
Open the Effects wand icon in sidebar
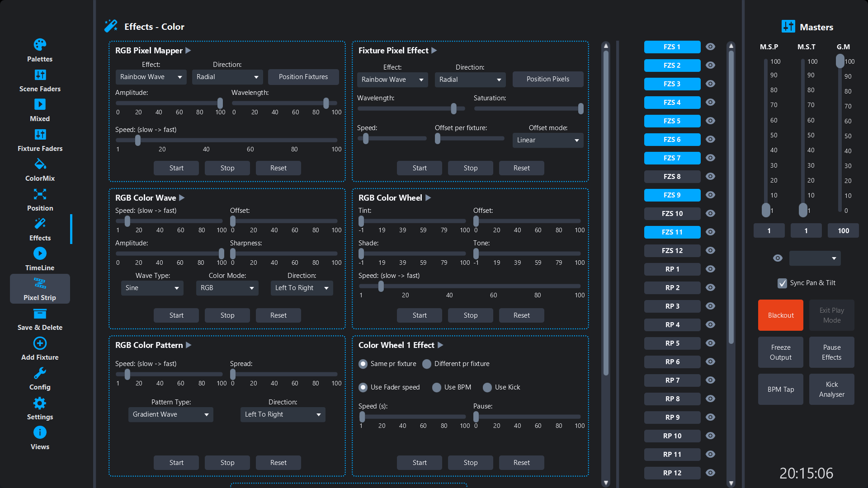(x=40, y=224)
